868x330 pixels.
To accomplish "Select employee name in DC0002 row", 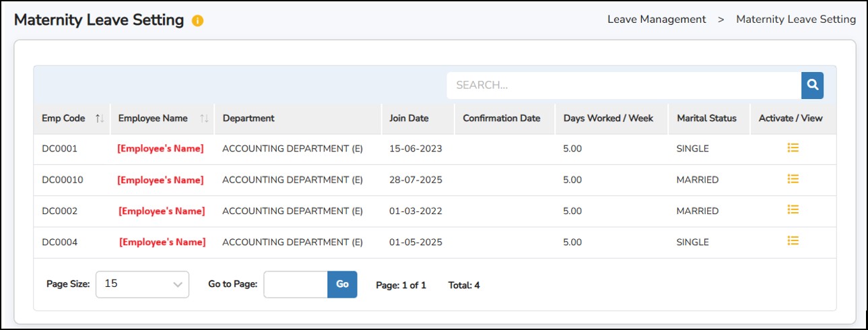I will coord(162,211).
